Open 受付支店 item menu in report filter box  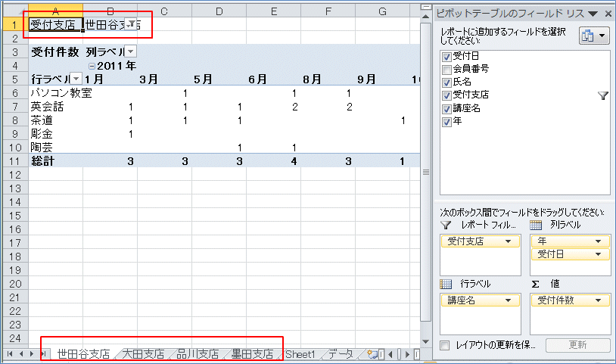pyautogui.click(x=508, y=241)
